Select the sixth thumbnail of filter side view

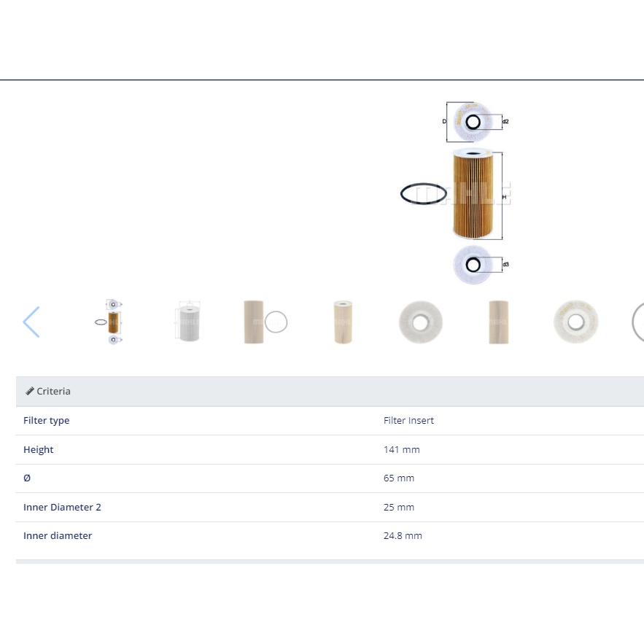(x=499, y=322)
